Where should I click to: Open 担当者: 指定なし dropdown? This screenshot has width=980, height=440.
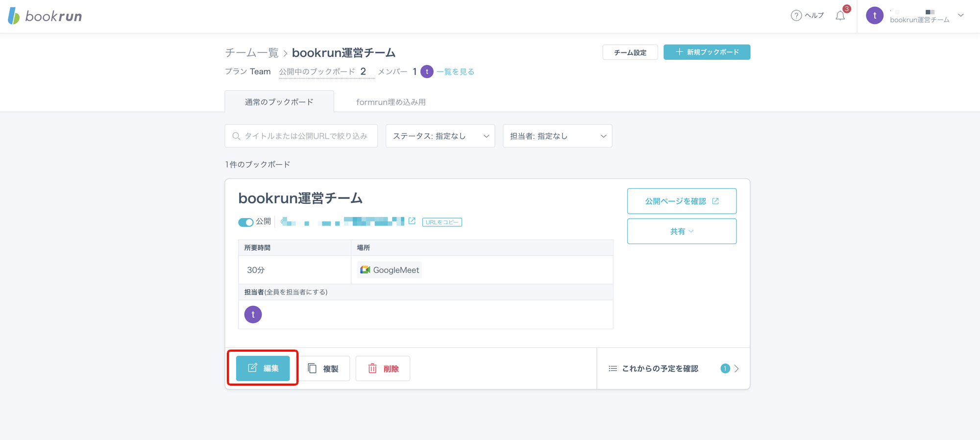pos(557,136)
